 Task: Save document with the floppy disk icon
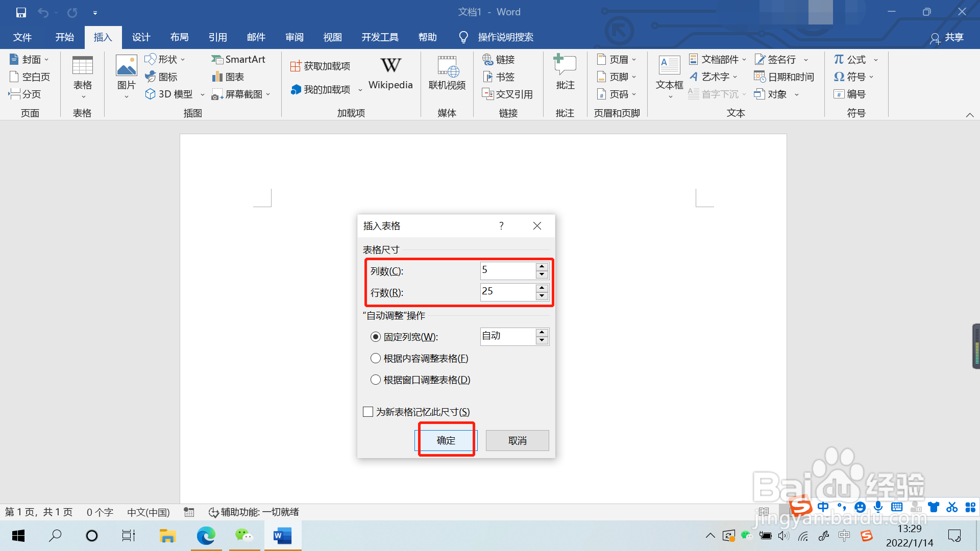(x=21, y=12)
